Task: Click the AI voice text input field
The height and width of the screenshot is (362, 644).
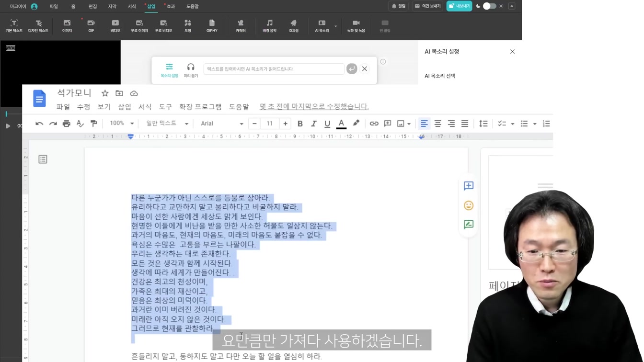Action: tap(274, 69)
